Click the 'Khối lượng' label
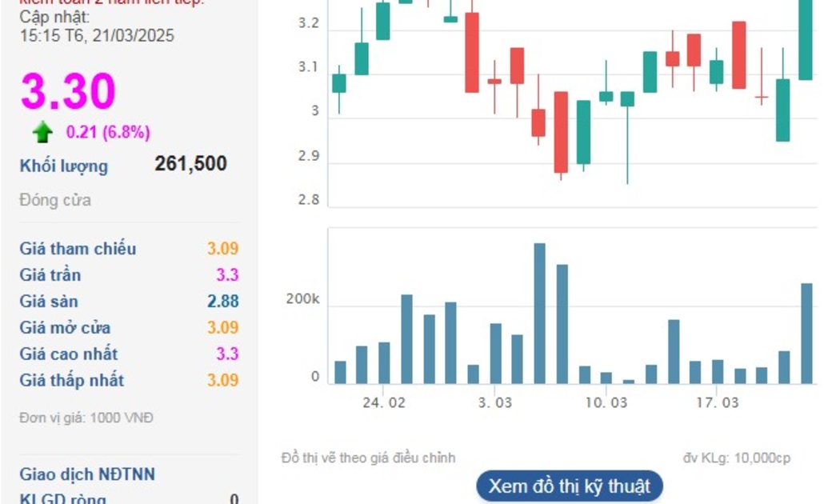Screen dimensions: 840x504 [x=64, y=166]
